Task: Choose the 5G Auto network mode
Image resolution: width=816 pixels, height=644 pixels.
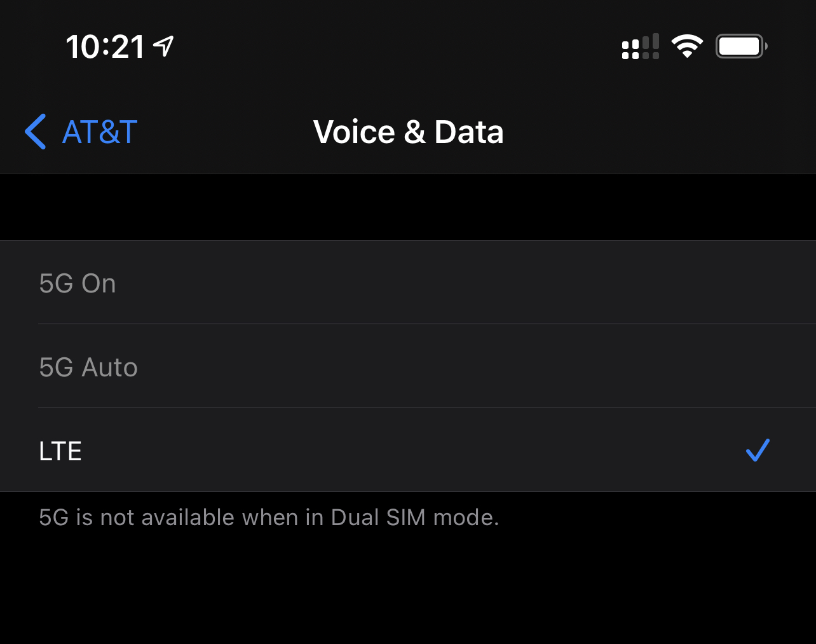Action: (408, 367)
